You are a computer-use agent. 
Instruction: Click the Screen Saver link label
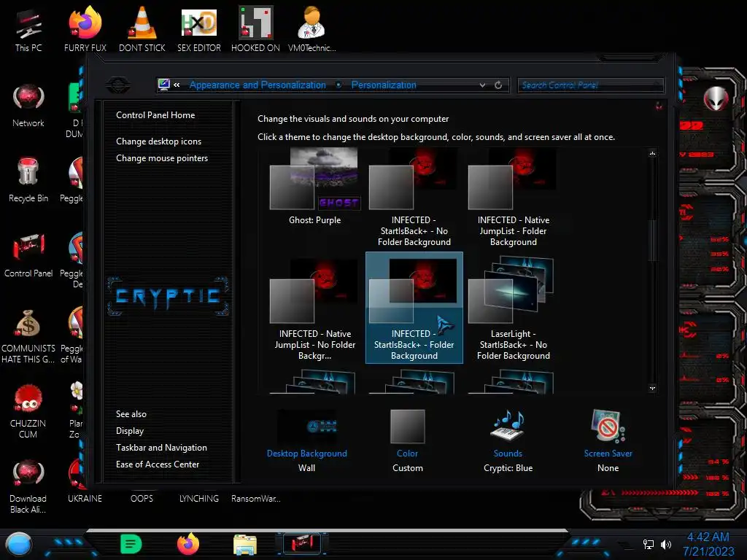click(x=608, y=454)
